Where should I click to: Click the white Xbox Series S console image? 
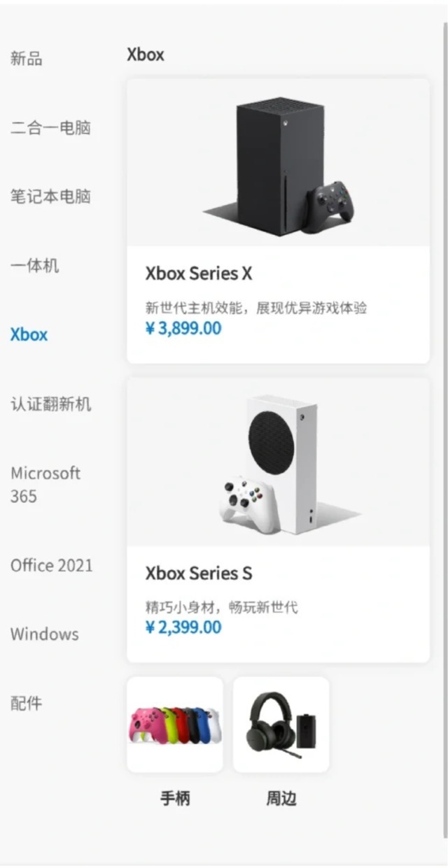(278, 462)
